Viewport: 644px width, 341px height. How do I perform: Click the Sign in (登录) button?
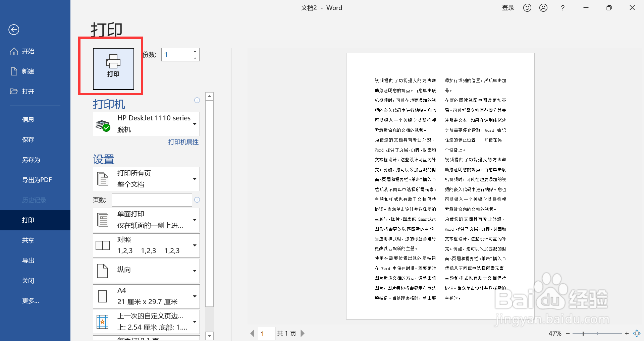coord(508,8)
